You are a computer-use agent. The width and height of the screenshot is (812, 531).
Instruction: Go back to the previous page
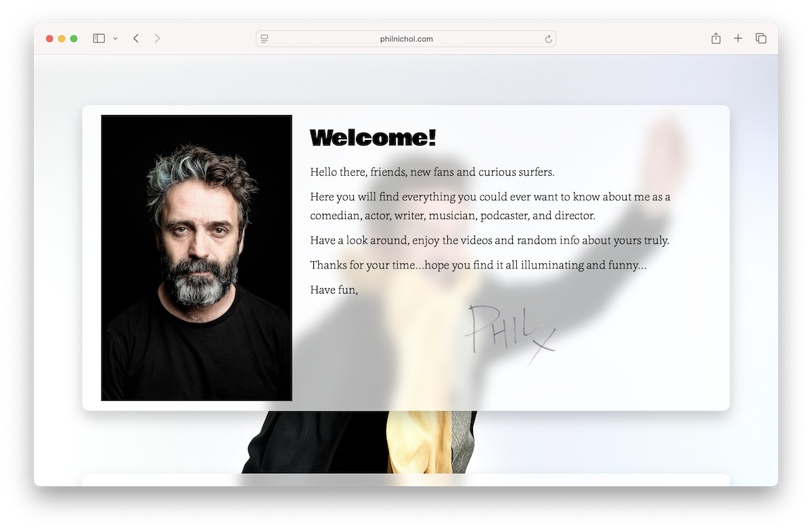135,39
